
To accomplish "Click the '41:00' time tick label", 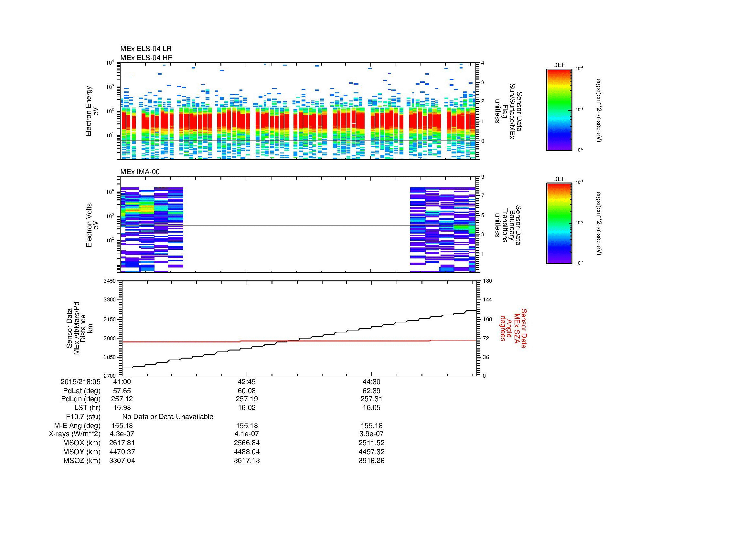I will 122,382.
